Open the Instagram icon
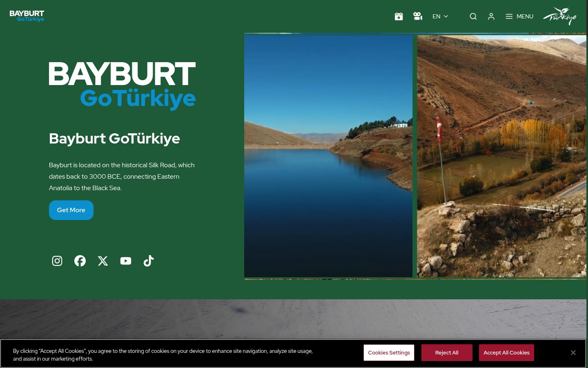The height and width of the screenshot is (368, 588). (57, 261)
